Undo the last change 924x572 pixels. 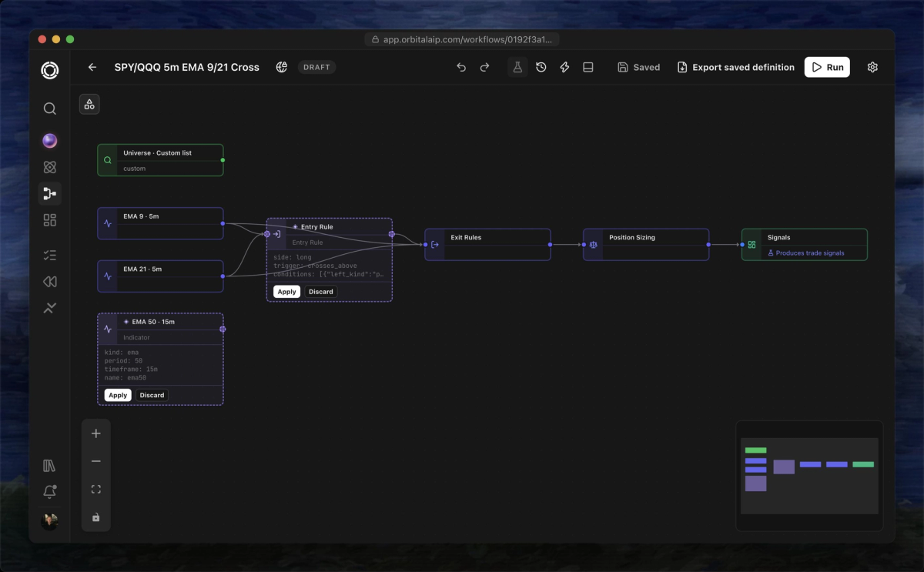[461, 67]
